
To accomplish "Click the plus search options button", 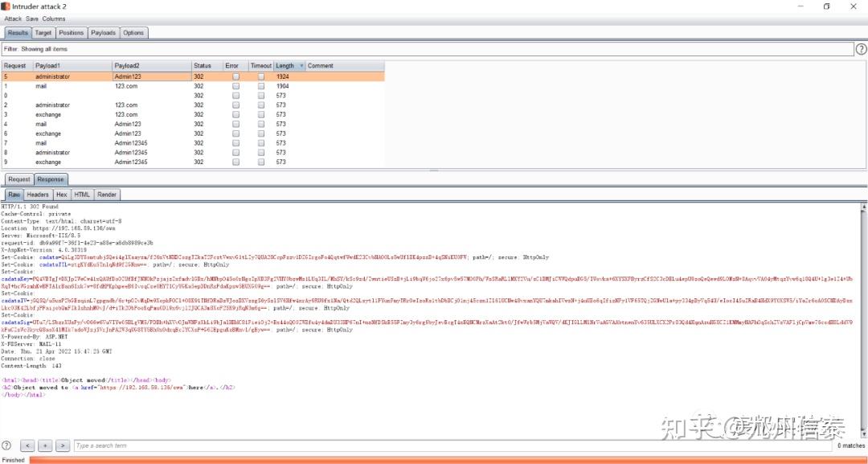I will [x=45, y=446].
